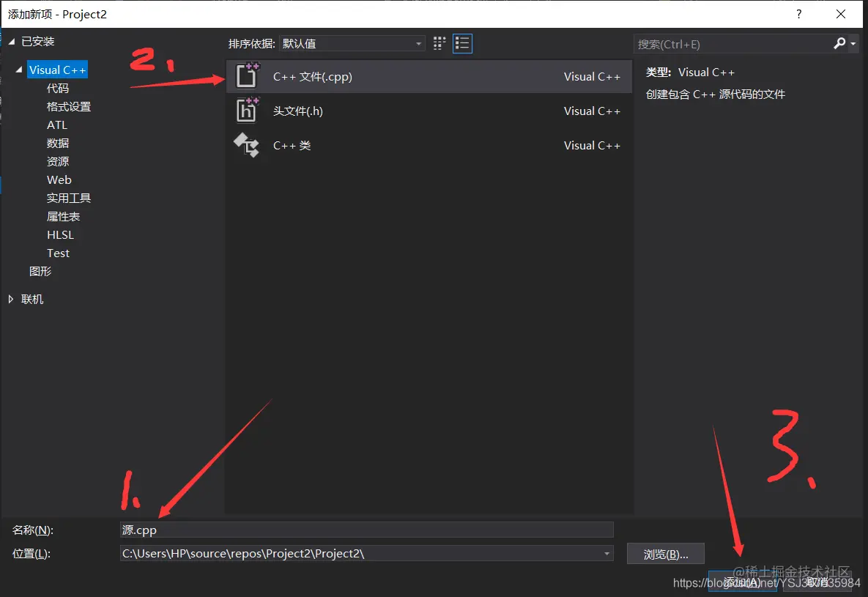
Task: Click the 类型: Visual C++ description text
Action: click(690, 73)
